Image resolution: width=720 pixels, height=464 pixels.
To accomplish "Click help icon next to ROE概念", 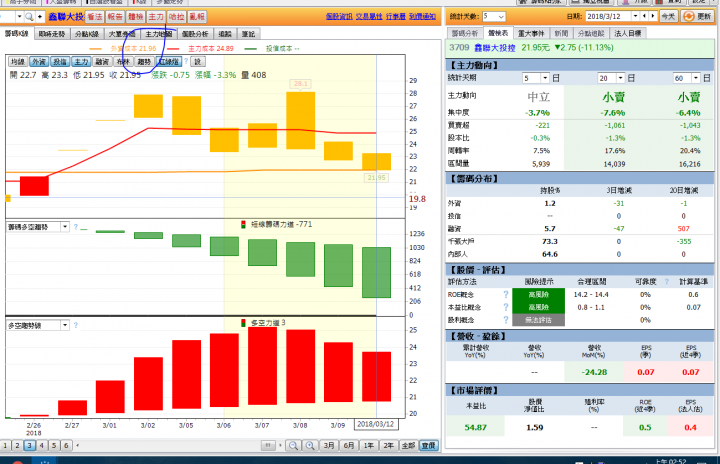I will pyautogui.click(x=506, y=294).
